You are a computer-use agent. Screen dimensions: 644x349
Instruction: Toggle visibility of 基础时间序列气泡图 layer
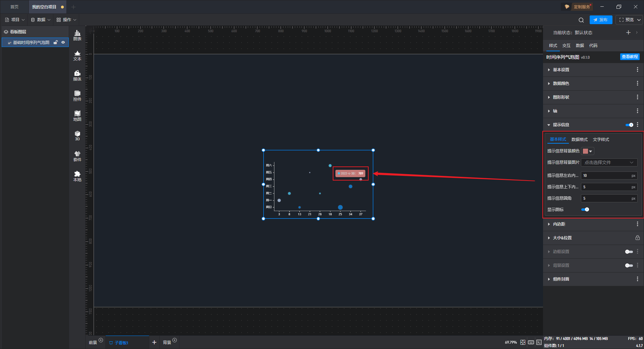point(63,42)
